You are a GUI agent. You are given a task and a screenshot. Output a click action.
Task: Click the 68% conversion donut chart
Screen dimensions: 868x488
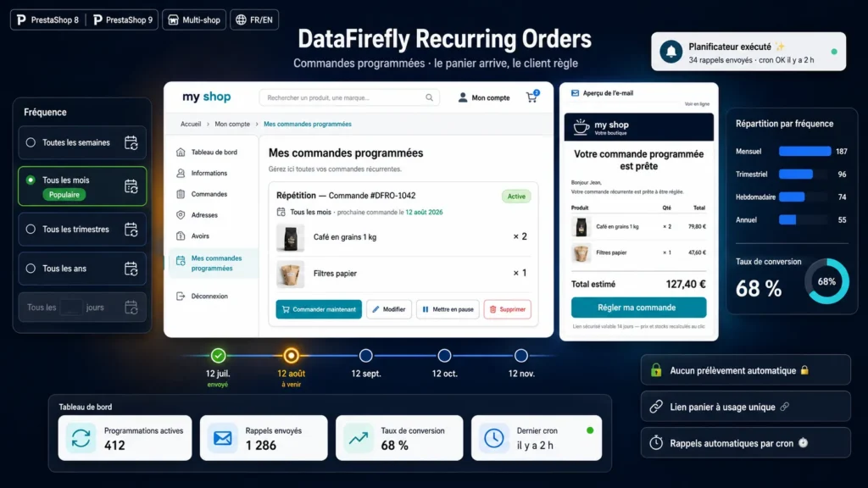(x=826, y=281)
